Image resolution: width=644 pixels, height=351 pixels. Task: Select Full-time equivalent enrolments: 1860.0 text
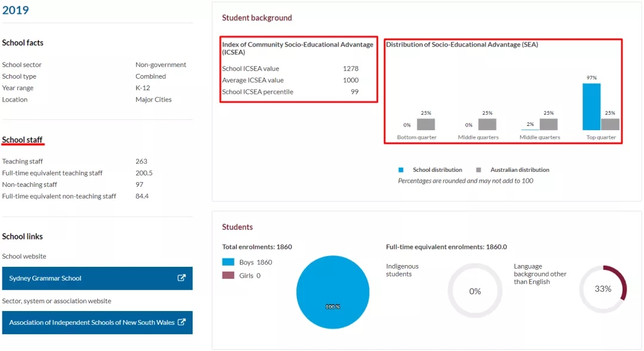point(447,247)
